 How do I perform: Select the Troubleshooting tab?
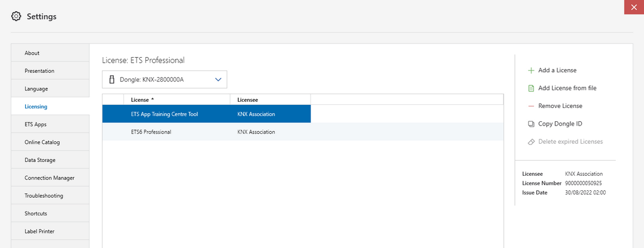click(x=50, y=195)
